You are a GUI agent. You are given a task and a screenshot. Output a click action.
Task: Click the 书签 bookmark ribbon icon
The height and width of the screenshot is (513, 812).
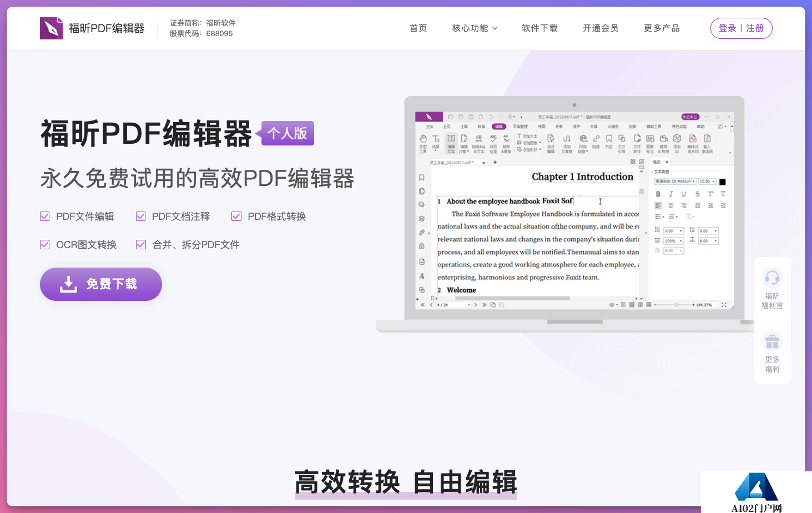[609, 138]
